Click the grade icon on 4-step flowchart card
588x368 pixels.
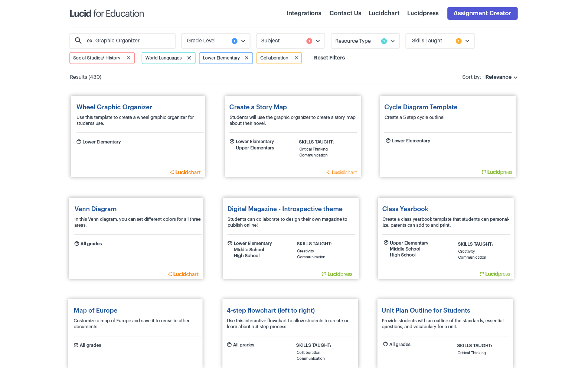(x=229, y=345)
